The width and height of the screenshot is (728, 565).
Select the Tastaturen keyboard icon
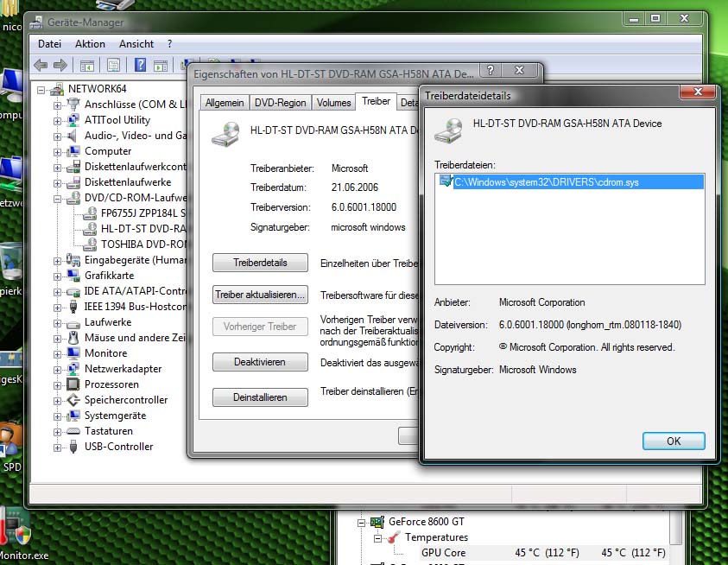73,431
